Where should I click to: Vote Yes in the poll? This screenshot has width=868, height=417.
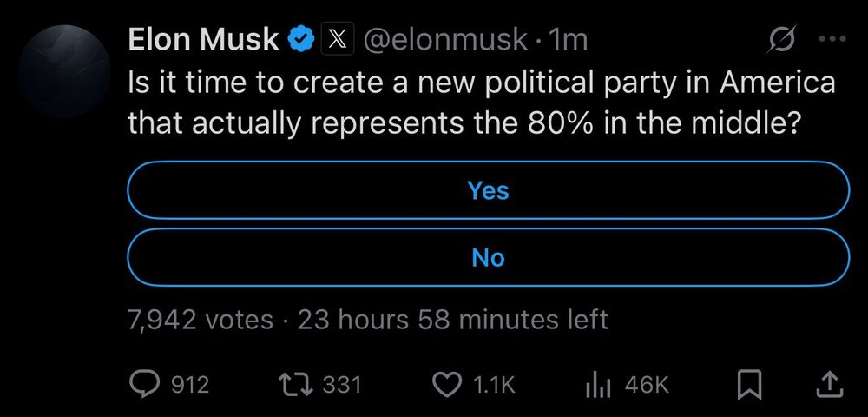point(488,190)
